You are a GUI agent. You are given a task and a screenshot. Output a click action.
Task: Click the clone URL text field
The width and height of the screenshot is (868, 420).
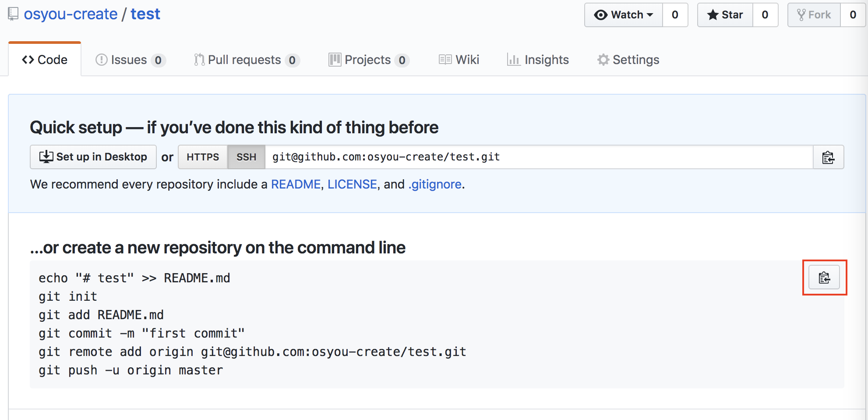tap(539, 157)
